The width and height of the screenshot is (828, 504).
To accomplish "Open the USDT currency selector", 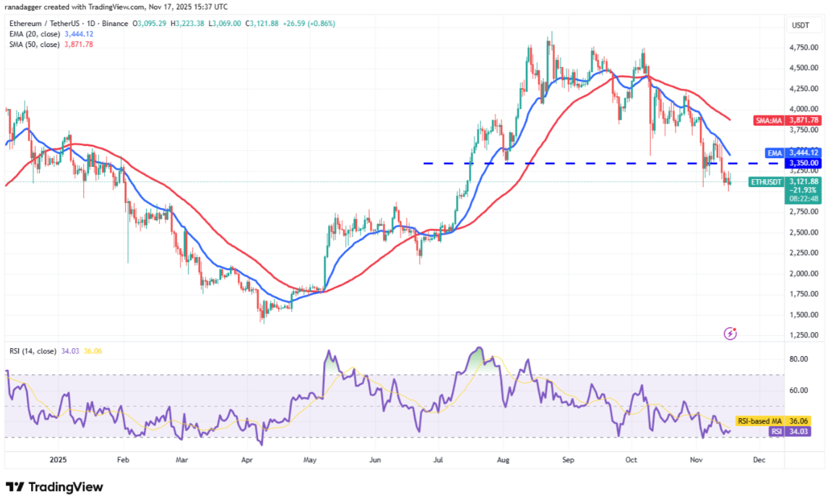I will tap(801, 25).
